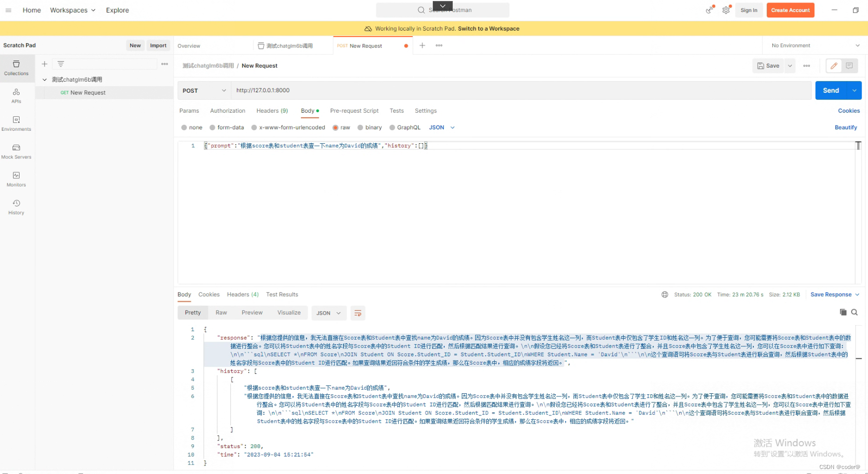Viewport: 868px width, 474px height.
Task: Save the current request
Action: tap(768, 66)
